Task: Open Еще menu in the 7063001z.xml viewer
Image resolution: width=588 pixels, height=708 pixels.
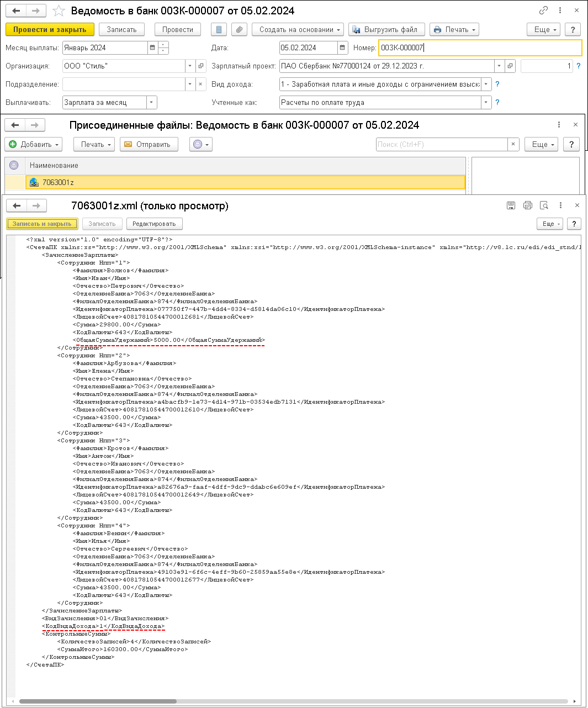Action: click(x=550, y=224)
